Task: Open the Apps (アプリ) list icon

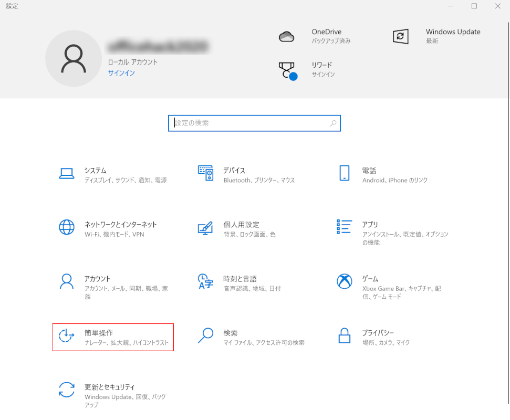Action: [344, 227]
